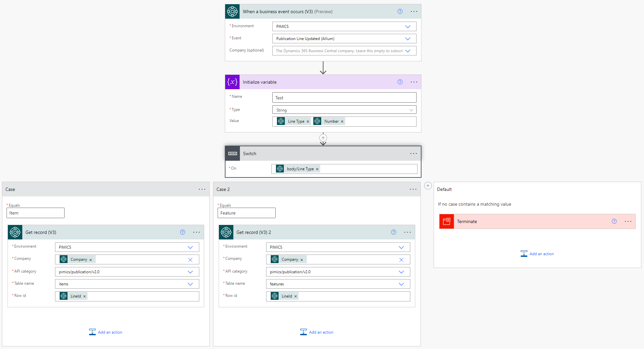The image size is (644, 349).
Task: Remove the Line Type token from Test value
Action: (x=307, y=121)
